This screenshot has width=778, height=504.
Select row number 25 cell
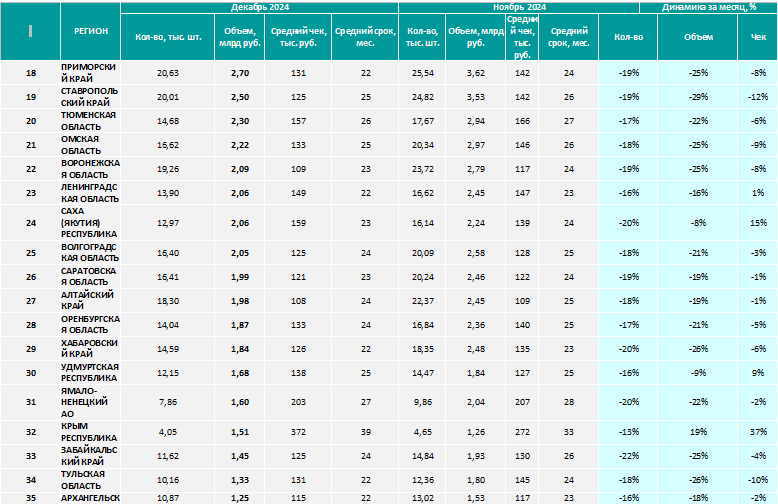31,253
